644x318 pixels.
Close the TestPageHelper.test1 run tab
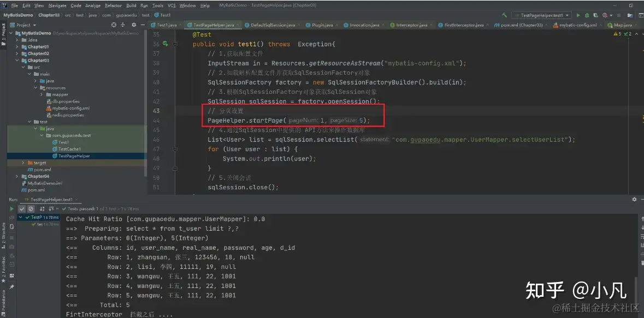pos(77,200)
